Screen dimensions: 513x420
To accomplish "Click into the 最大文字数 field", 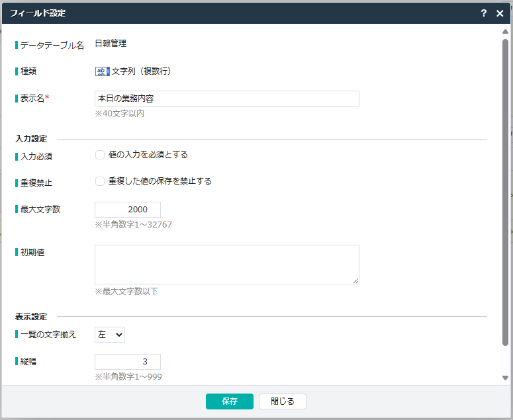I will (128, 210).
